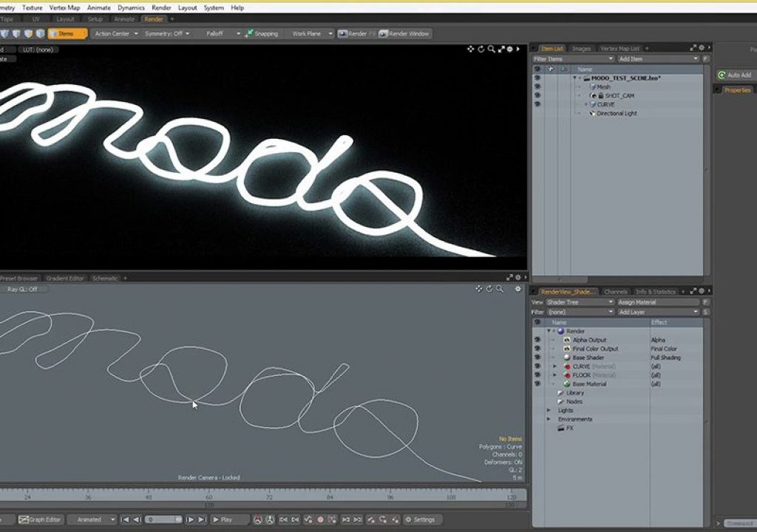Open the Add Layer dropdown
757x532 pixels.
(x=659, y=312)
